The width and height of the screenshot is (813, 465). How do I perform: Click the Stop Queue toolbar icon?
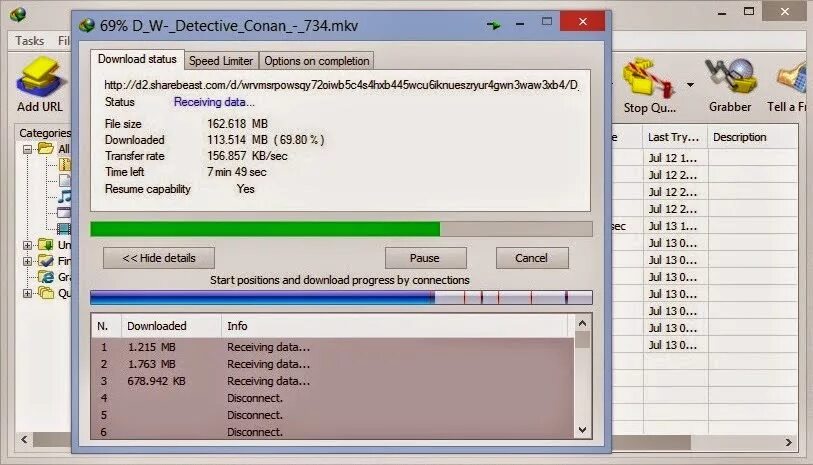point(647,79)
